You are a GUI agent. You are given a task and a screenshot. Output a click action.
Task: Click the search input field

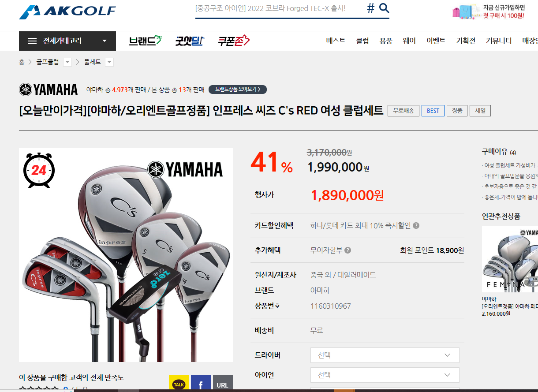pyautogui.click(x=279, y=8)
